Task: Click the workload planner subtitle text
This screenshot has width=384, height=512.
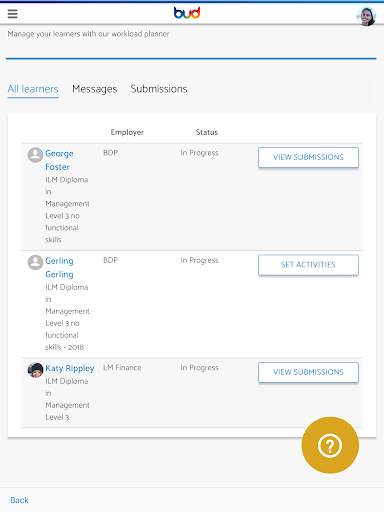Action: 88,34
